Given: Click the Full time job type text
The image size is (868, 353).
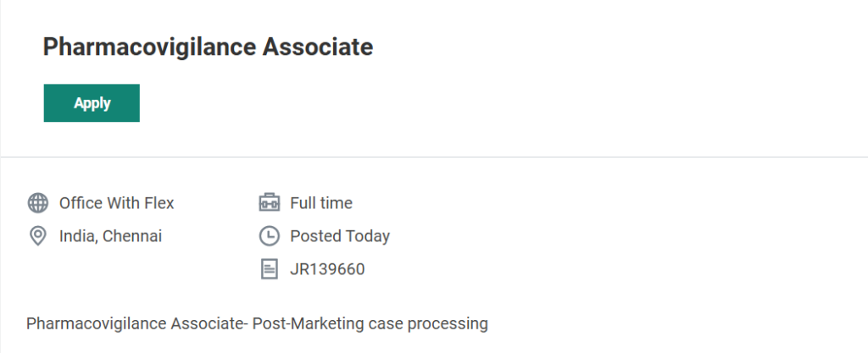Looking at the screenshot, I should point(321,203).
